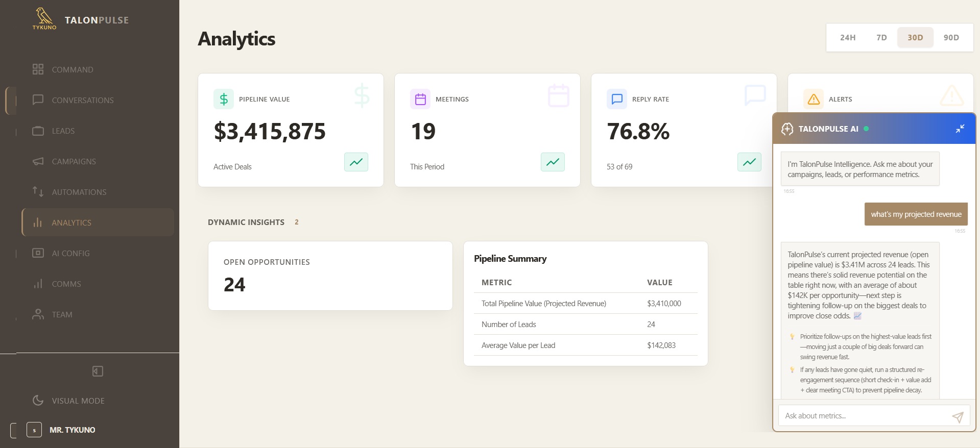Click the Analytics page heading
This screenshot has width=980, height=448.
[x=236, y=39]
